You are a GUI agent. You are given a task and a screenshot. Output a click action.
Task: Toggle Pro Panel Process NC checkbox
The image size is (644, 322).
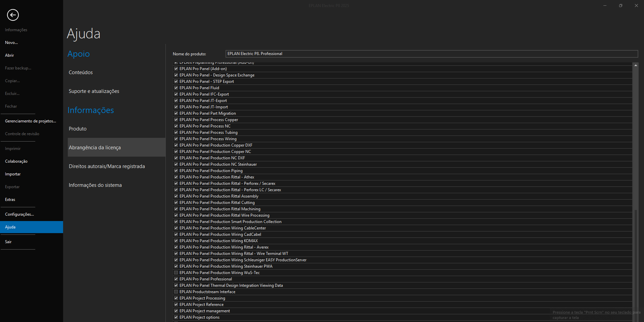click(x=176, y=126)
